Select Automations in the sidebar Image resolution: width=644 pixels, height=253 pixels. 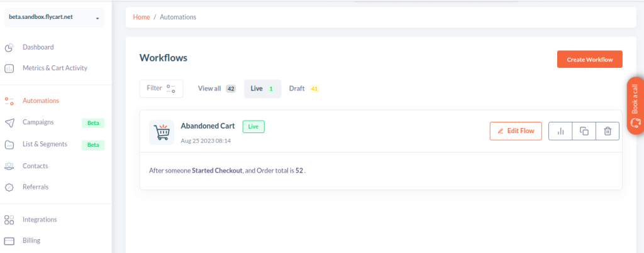[41, 100]
